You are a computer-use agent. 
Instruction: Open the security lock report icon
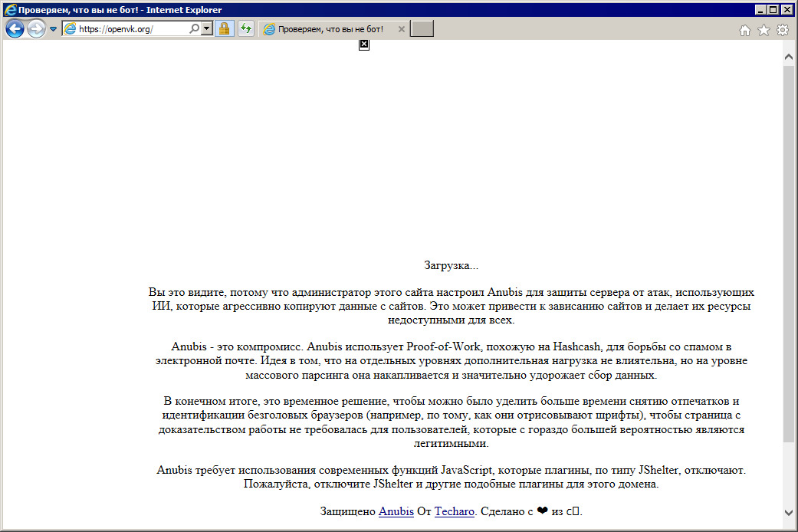[224, 29]
